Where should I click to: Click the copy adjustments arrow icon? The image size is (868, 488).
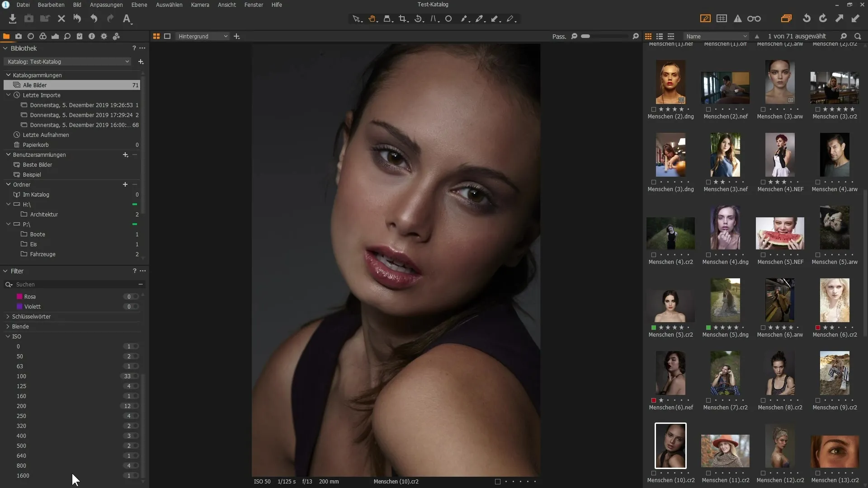(x=839, y=19)
